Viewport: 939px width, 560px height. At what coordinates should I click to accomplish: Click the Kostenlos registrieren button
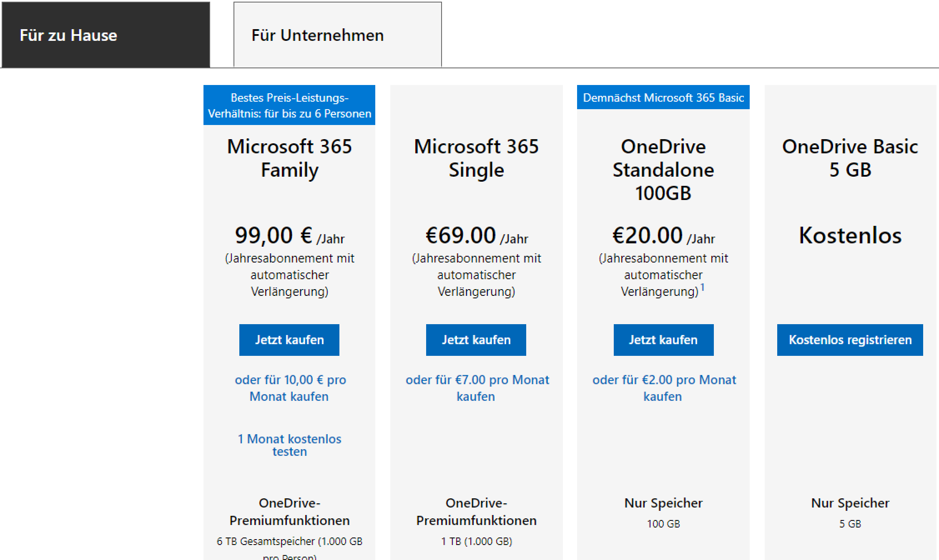pos(850,340)
